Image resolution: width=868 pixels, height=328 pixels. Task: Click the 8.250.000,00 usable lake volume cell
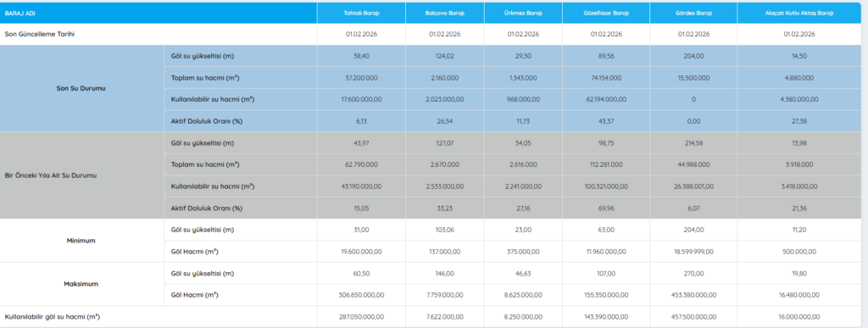tap(524, 317)
